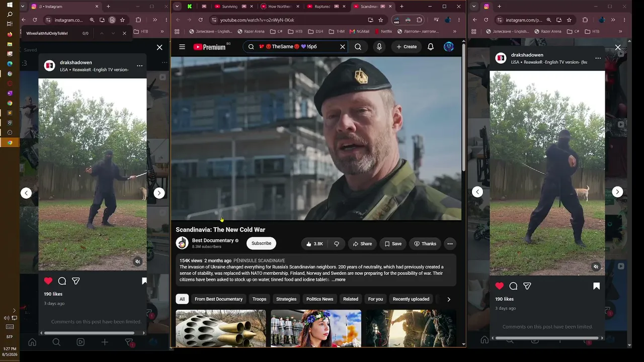
Task: Open post options ellipsis in right Instagram
Action: tap(598, 58)
